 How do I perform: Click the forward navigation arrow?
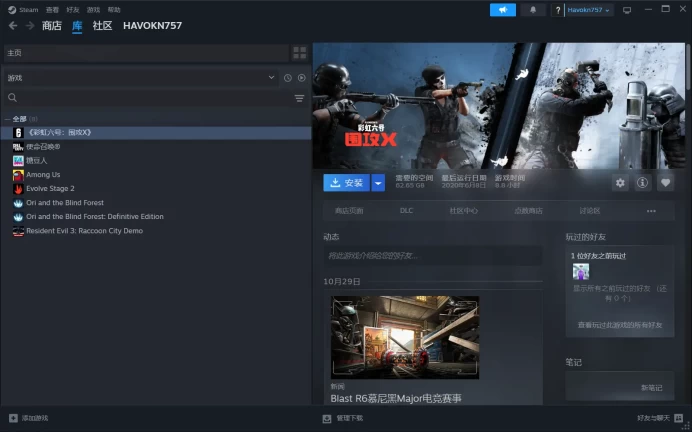click(x=30, y=26)
